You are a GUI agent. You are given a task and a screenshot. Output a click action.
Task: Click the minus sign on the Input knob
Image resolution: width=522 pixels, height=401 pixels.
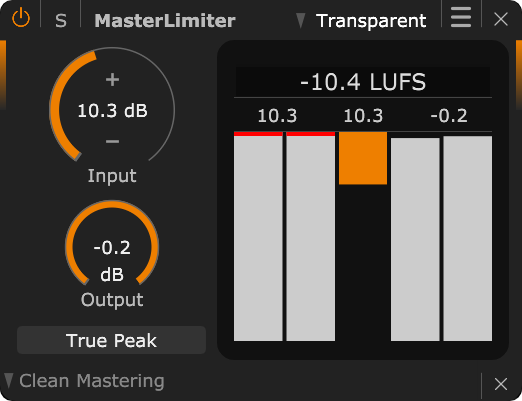112,142
